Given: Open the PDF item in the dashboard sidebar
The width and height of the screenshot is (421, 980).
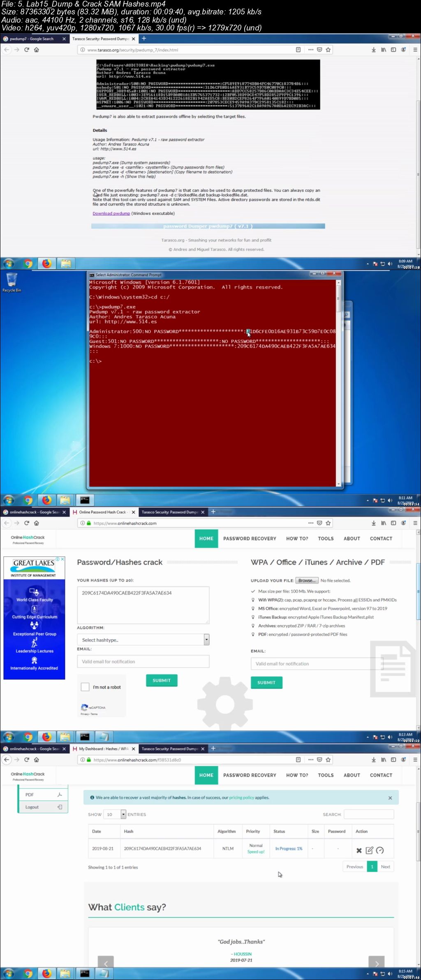Looking at the screenshot, I should coord(43,795).
